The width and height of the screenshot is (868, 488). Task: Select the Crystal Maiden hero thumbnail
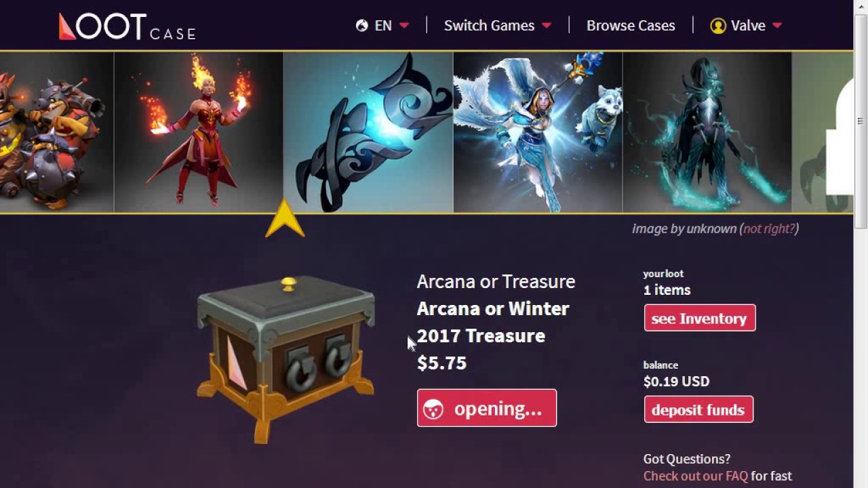coord(538,132)
